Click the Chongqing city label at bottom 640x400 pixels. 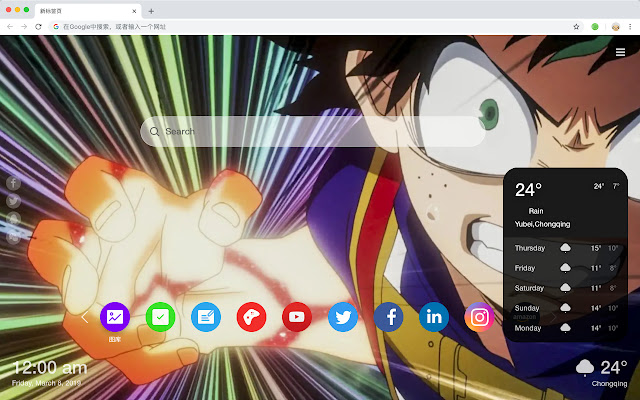point(609,384)
